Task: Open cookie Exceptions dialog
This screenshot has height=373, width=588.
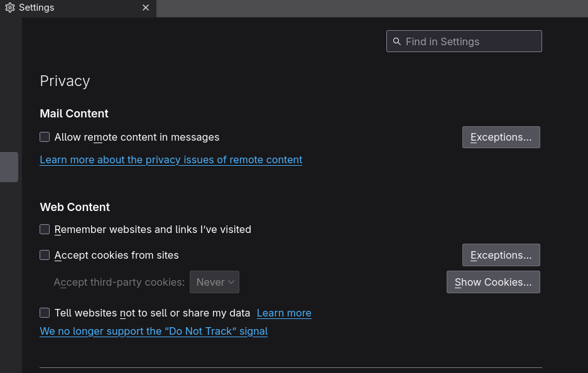Action: [x=501, y=255]
